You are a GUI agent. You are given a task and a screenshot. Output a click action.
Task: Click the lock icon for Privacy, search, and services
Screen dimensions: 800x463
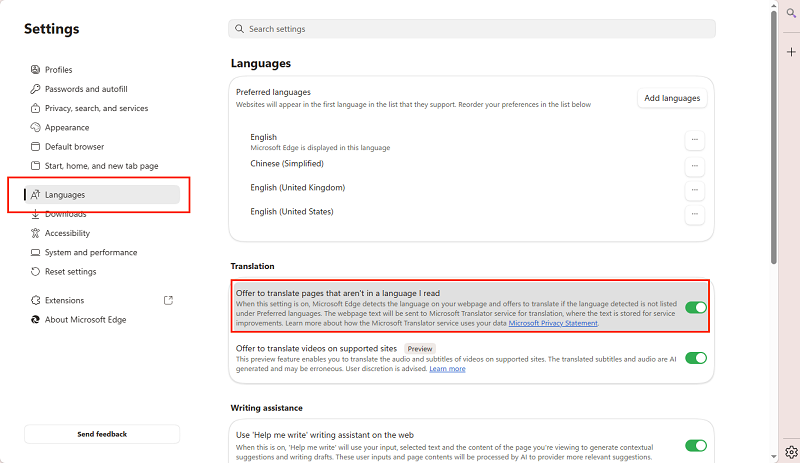click(x=35, y=108)
